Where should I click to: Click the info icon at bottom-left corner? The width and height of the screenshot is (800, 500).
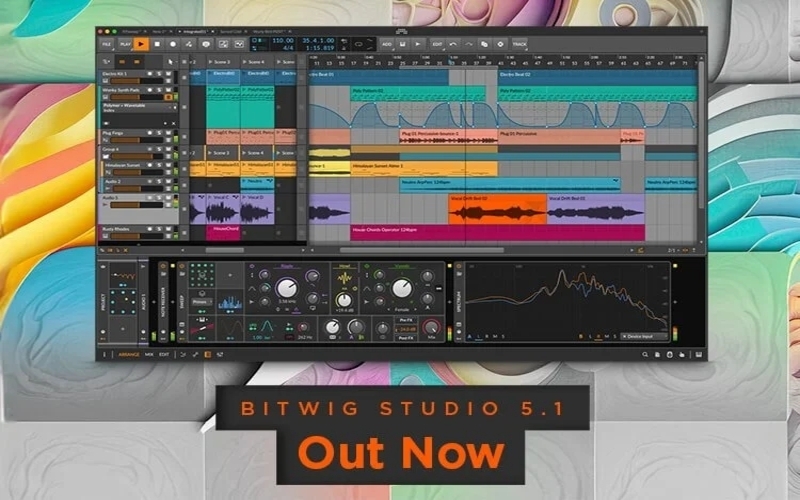(x=104, y=355)
